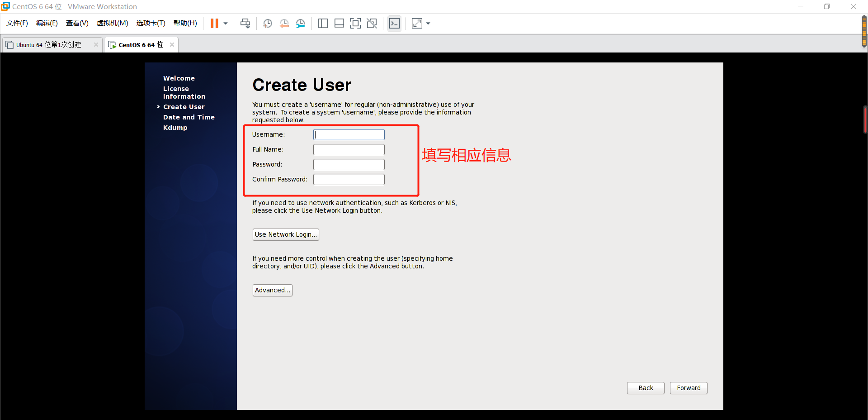868x420 pixels.
Task: Select License Information in the sidebar
Action: coord(184,92)
